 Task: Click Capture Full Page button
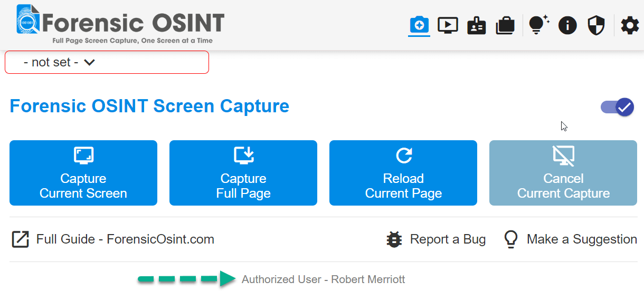pyautogui.click(x=243, y=173)
